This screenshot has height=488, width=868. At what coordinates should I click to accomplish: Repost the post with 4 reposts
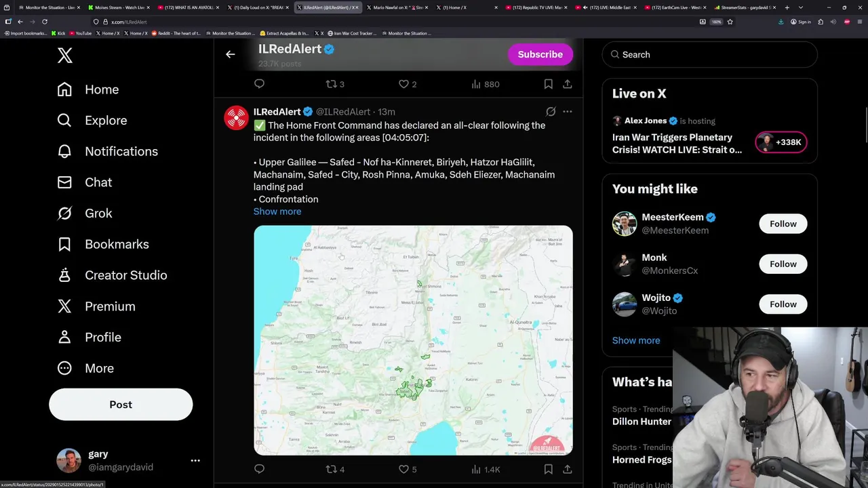point(335,469)
